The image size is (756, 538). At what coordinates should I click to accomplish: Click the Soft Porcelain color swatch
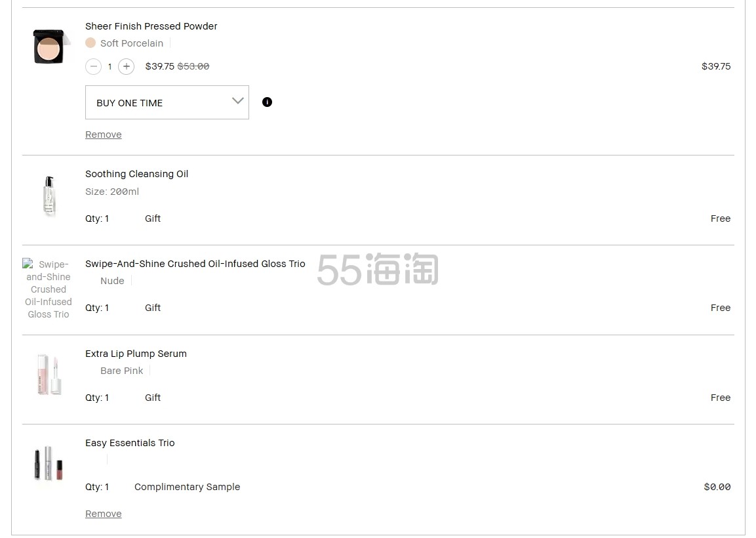point(90,43)
